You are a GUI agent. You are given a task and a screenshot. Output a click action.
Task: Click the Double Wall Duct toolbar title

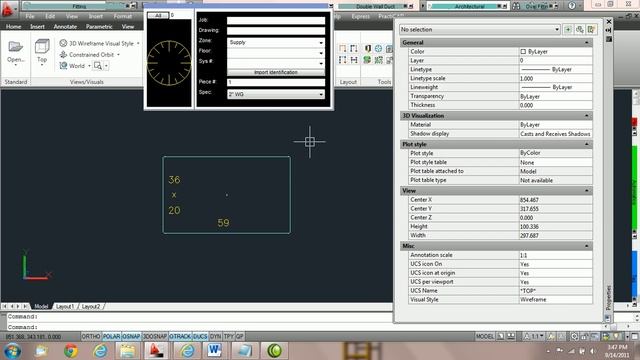pos(376,6)
